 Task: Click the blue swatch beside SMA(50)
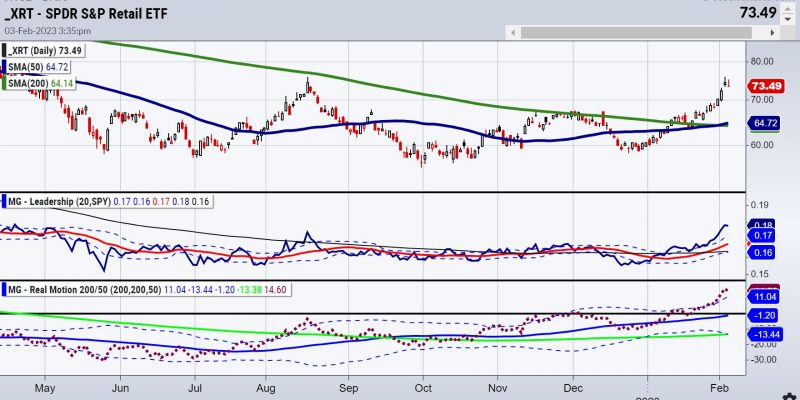point(5,67)
